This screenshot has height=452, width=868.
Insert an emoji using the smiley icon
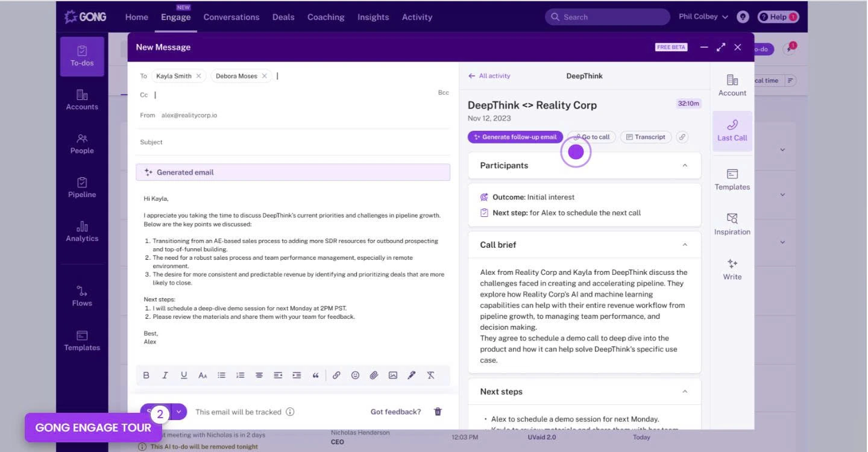(x=355, y=375)
